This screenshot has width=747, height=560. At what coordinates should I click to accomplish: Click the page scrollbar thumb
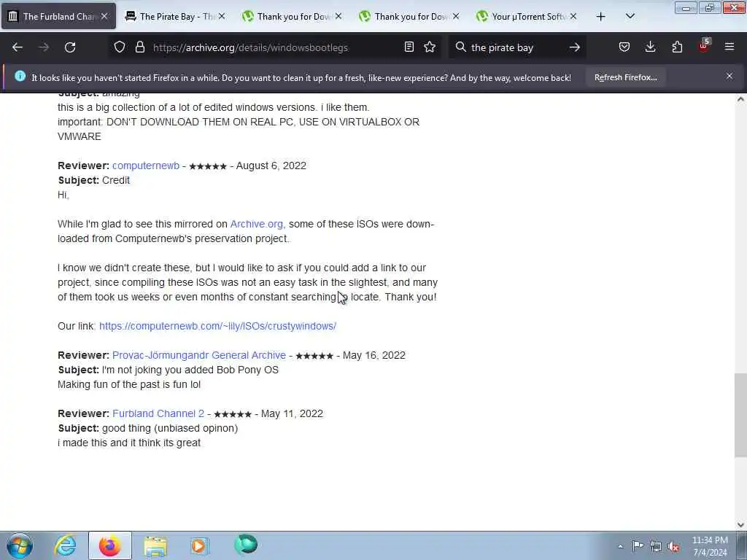coord(740,415)
